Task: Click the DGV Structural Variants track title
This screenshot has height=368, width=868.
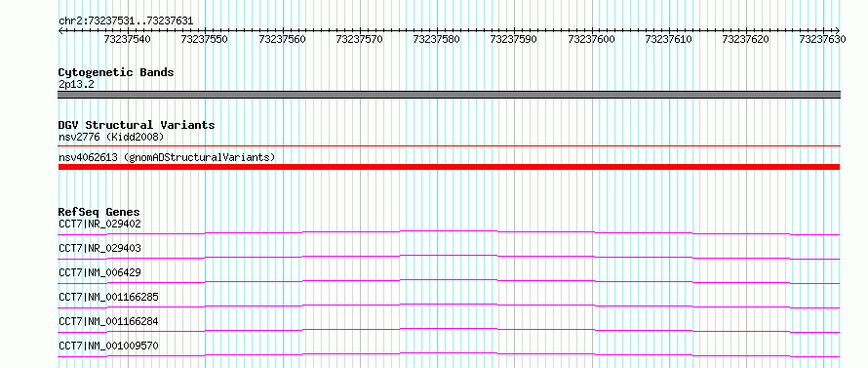Action: (137, 125)
